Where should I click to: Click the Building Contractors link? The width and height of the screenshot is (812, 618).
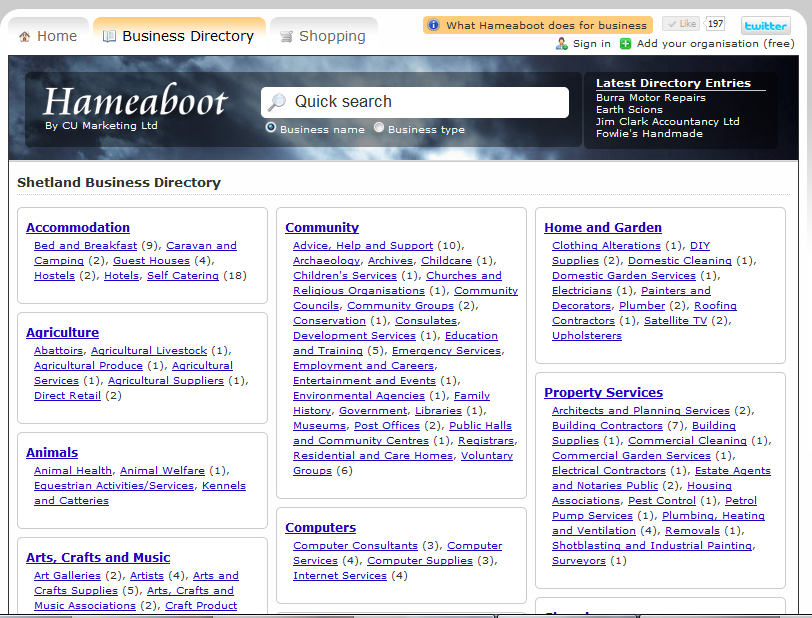pyautogui.click(x=607, y=426)
